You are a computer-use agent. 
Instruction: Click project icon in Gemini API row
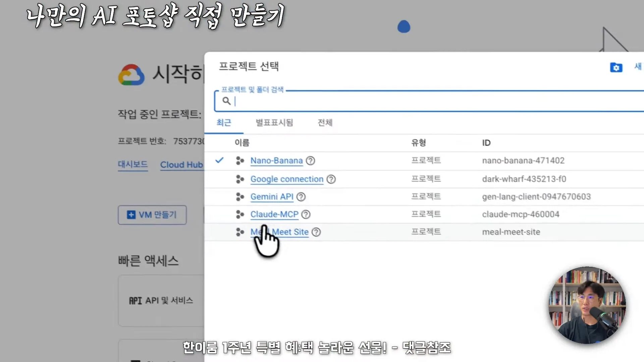(x=240, y=197)
